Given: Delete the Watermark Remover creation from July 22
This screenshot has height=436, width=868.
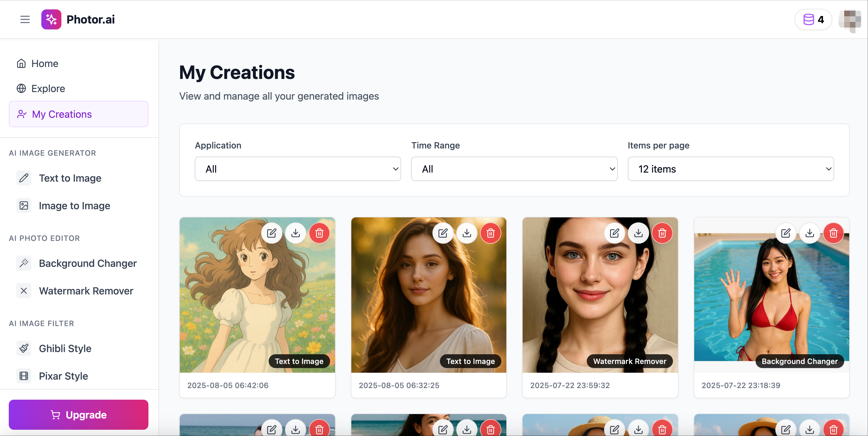Looking at the screenshot, I should point(662,233).
